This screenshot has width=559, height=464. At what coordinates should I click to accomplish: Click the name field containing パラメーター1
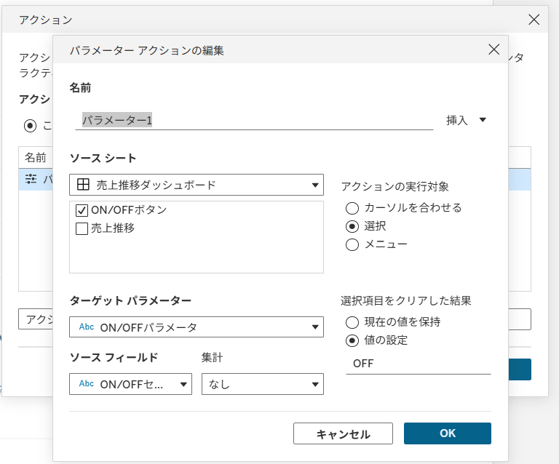tap(254, 120)
